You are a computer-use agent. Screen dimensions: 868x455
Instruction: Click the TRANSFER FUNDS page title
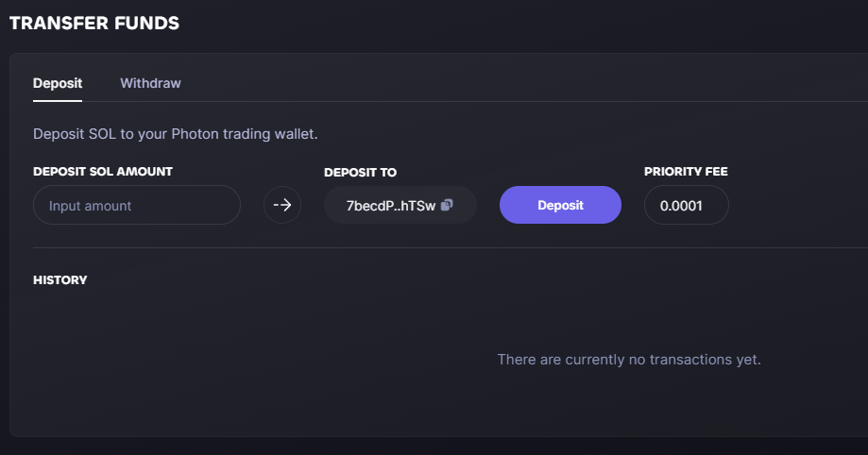(94, 24)
